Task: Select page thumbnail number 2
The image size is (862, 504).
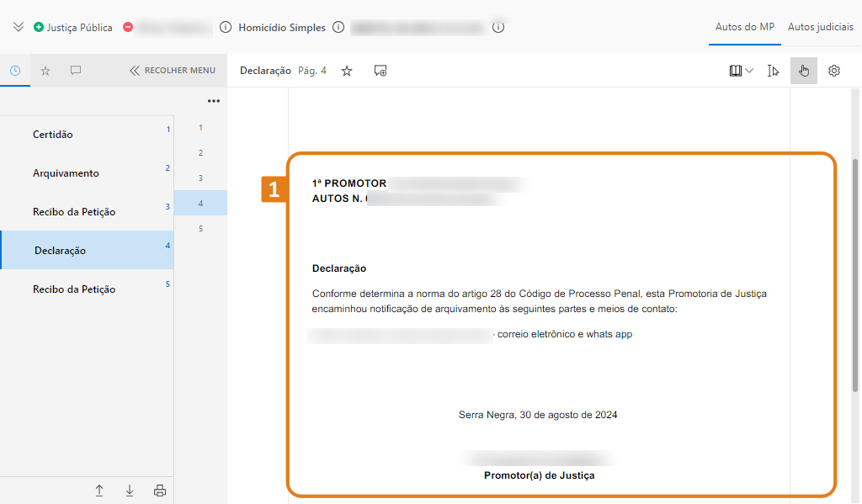Action: point(200,152)
